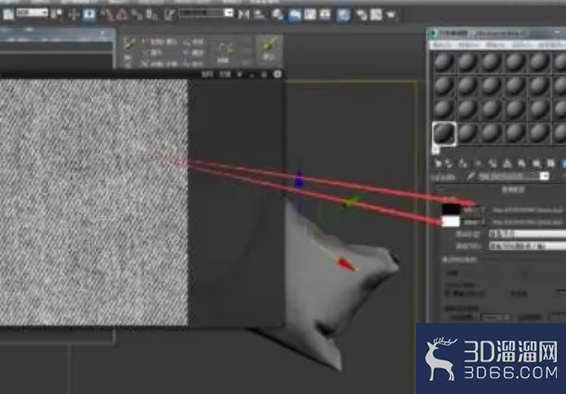
Task: Close the fabric texture image viewer window
Action: 277,74
